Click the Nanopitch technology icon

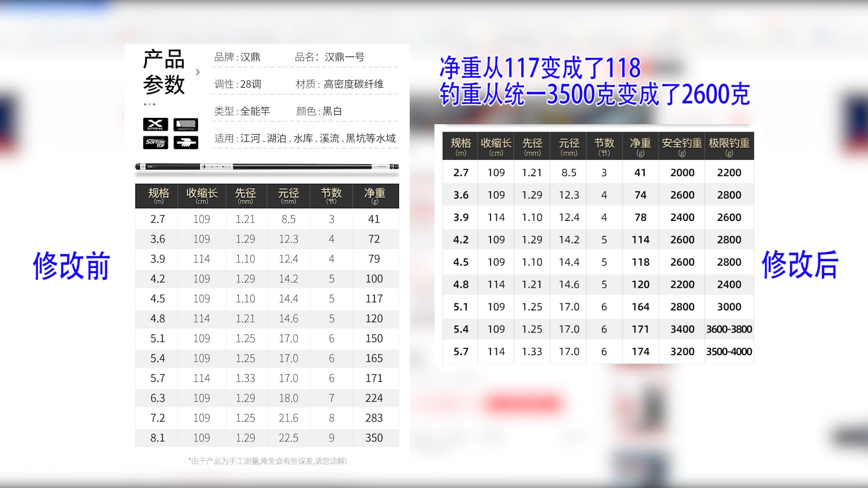(186, 124)
